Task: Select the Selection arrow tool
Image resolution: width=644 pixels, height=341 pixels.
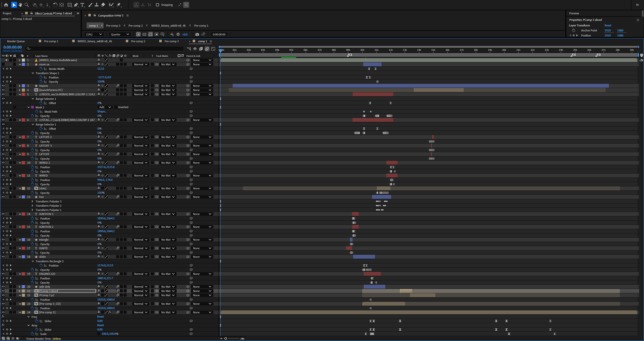Action: click(14, 5)
